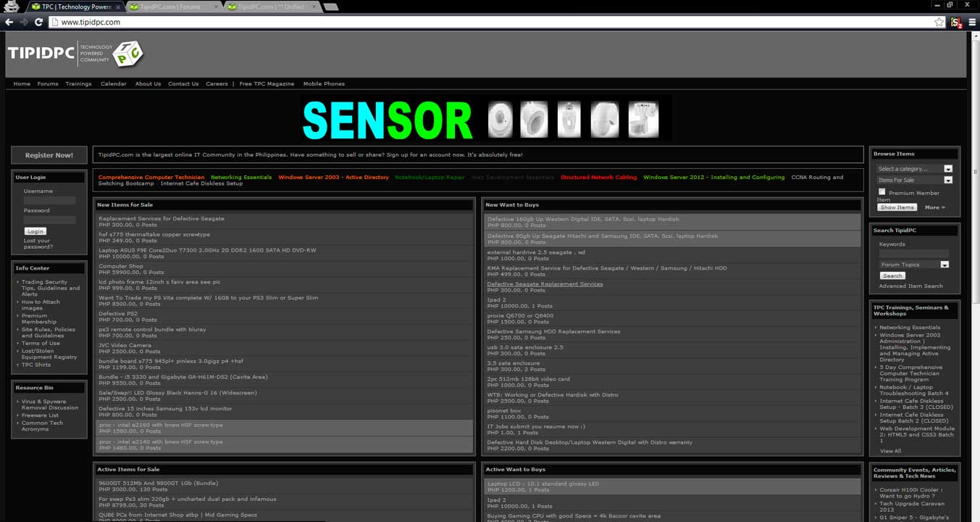
Task: Open Careers in the navigation bar
Action: [217, 83]
